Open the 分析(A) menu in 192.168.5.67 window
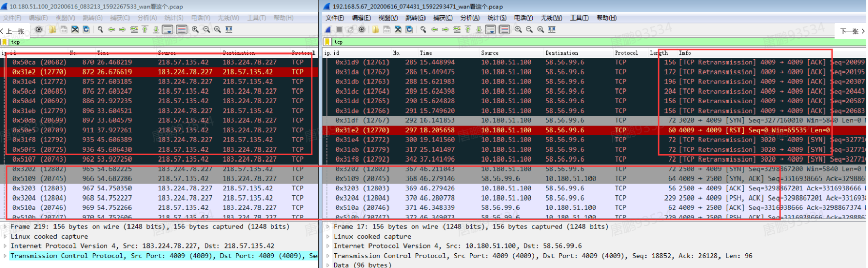 (470, 18)
